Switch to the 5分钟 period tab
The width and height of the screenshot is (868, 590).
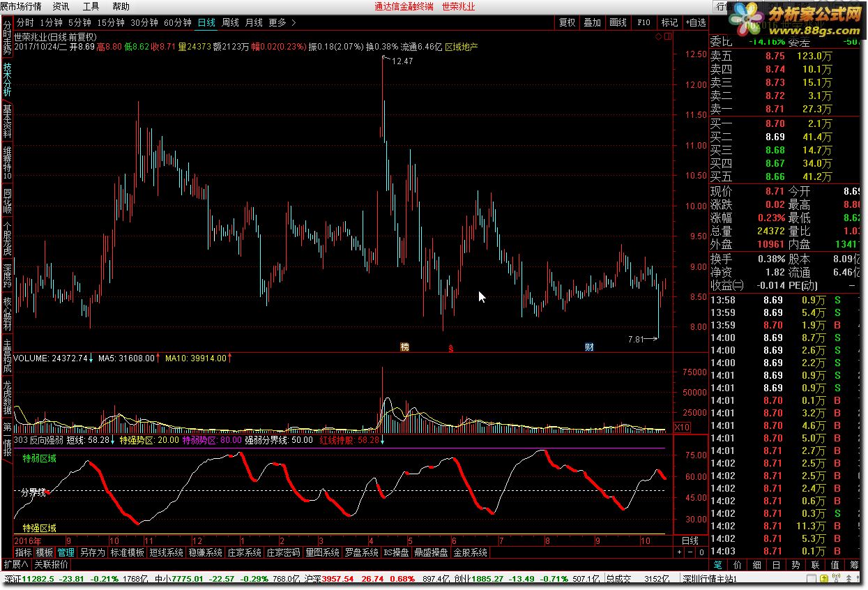(79, 22)
